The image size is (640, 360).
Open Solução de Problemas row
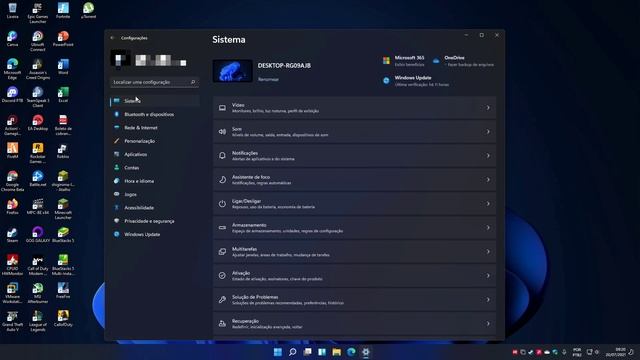[x=354, y=300]
